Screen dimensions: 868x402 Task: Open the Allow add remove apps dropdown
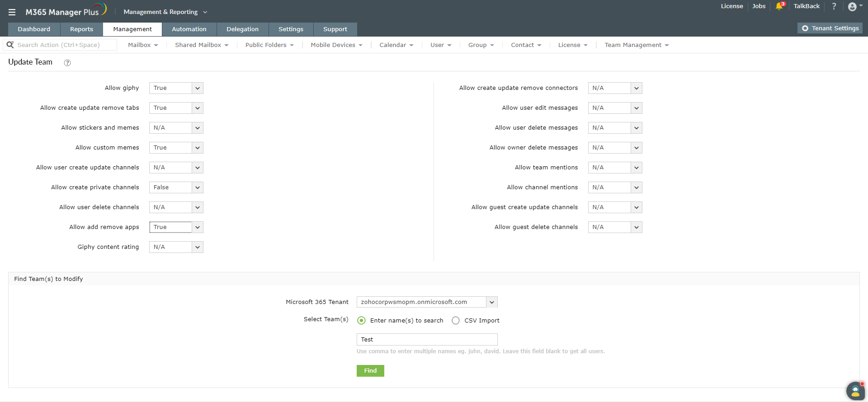point(176,227)
